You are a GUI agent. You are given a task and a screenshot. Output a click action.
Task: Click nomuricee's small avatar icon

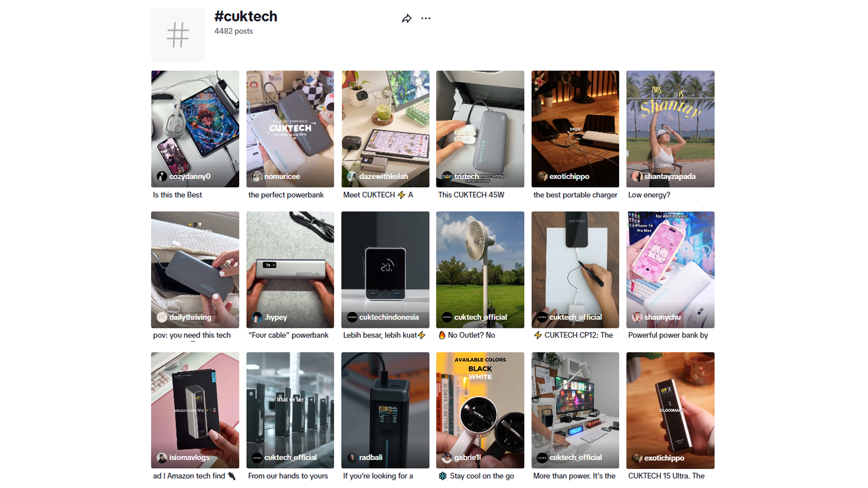pyautogui.click(x=257, y=176)
